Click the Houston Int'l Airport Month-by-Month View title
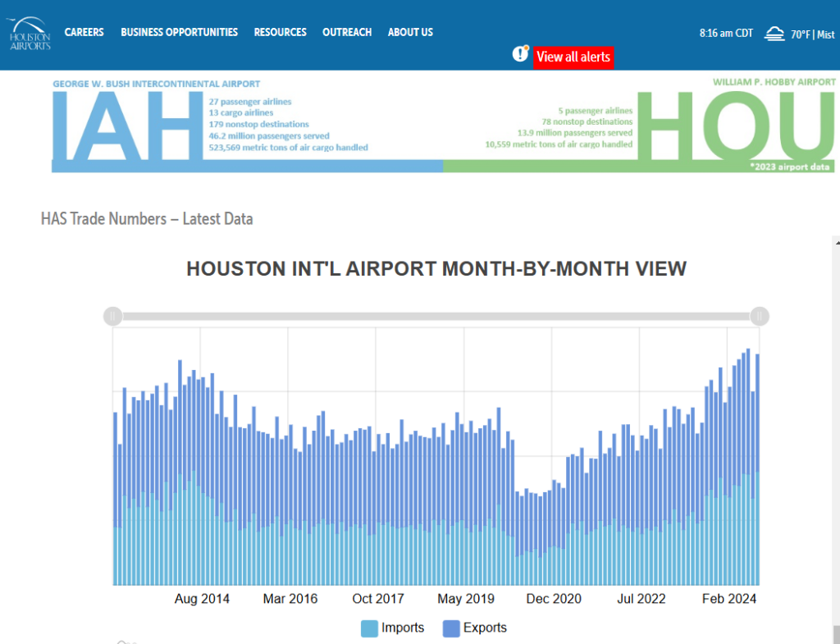Image resolution: width=840 pixels, height=644 pixels. click(x=436, y=268)
